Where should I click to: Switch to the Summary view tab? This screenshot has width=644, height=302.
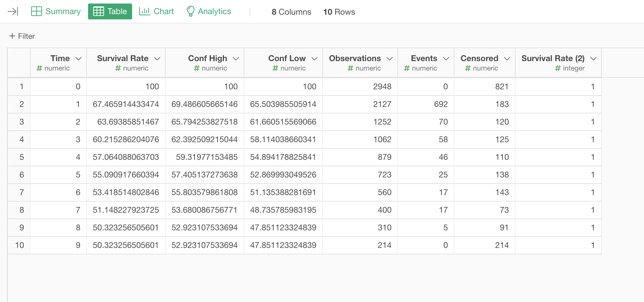coord(56,11)
